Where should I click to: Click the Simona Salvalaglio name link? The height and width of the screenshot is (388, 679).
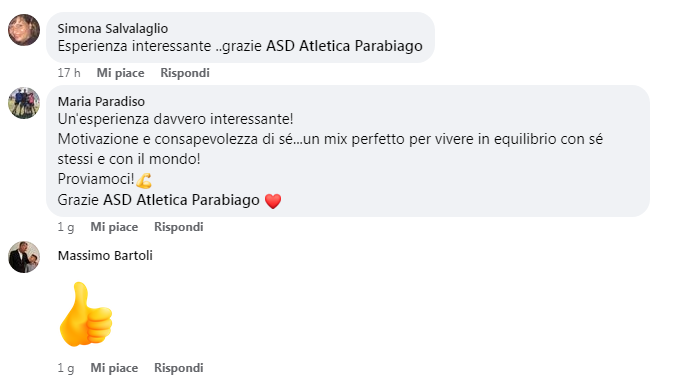[113, 29]
